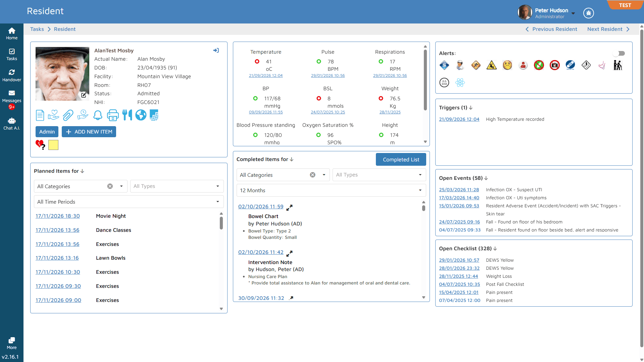This screenshot has width=644, height=362.
Task: Click the no-camera alert icon
Action: click(x=555, y=65)
